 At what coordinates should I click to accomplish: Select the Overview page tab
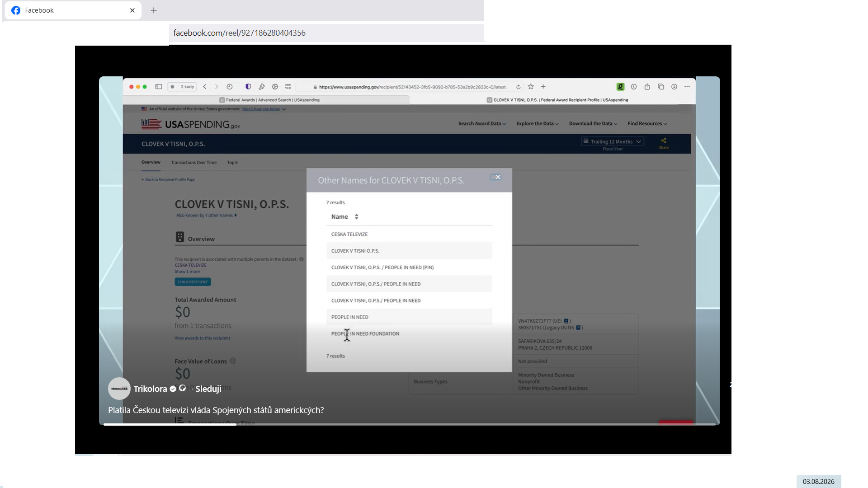click(x=151, y=162)
